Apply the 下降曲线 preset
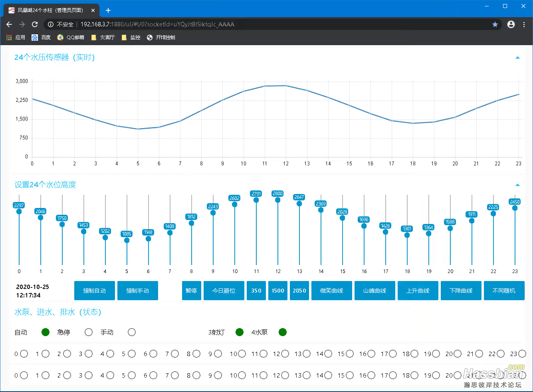The width and height of the screenshot is (533, 392). [461, 291]
